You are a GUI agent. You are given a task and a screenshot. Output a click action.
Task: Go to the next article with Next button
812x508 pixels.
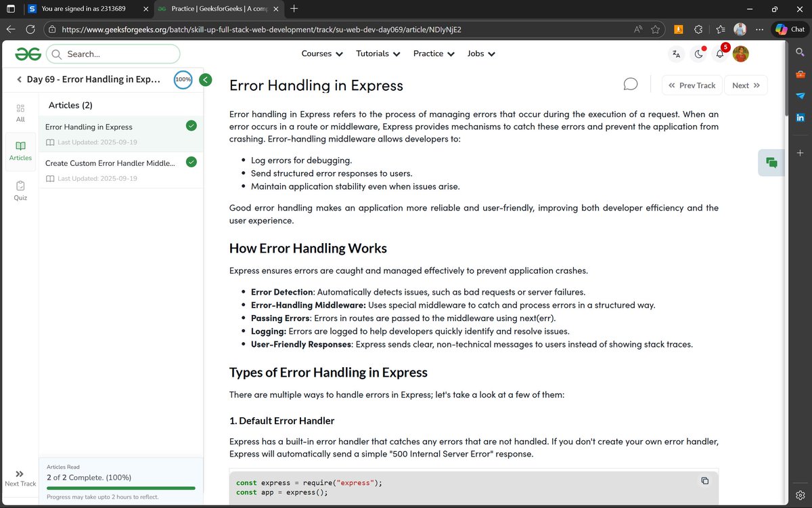[x=745, y=85]
